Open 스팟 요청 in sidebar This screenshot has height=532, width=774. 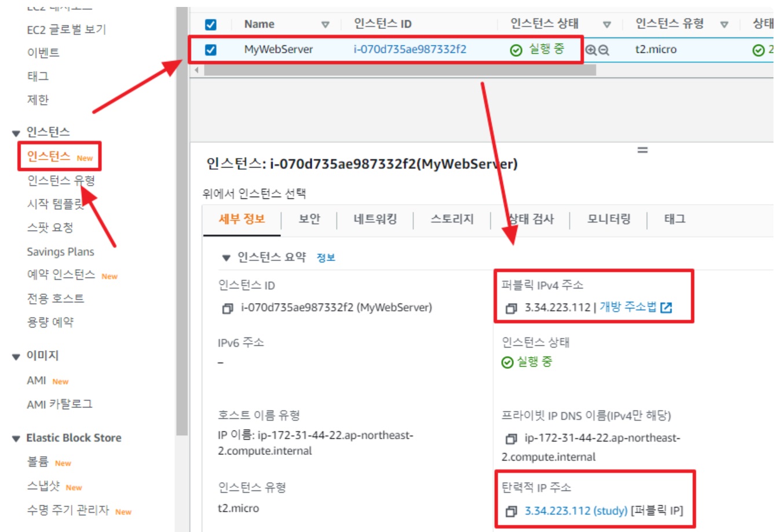pos(50,228)
